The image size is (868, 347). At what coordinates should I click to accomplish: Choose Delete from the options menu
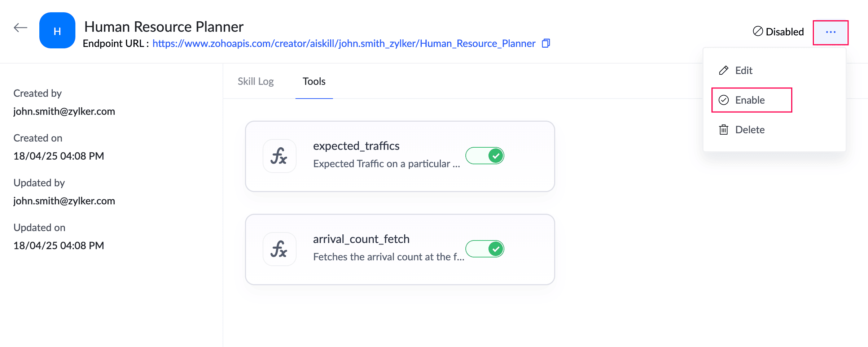pos(750,130)
